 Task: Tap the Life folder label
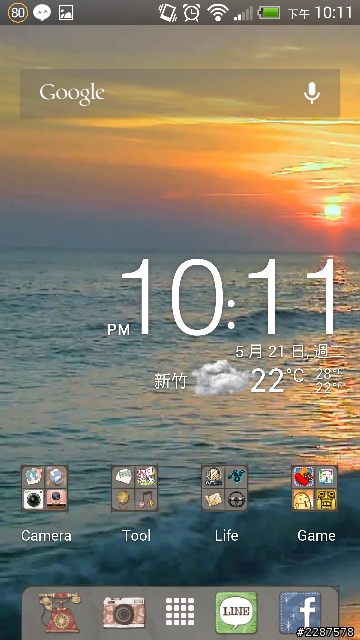pyautogui.click(x=227, y=536)
